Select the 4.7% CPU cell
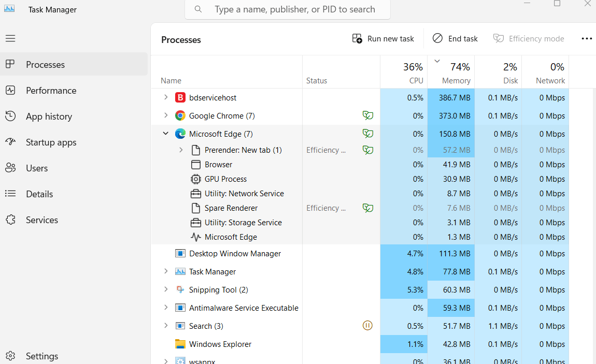The image size is (596, 364). point(404,254)
